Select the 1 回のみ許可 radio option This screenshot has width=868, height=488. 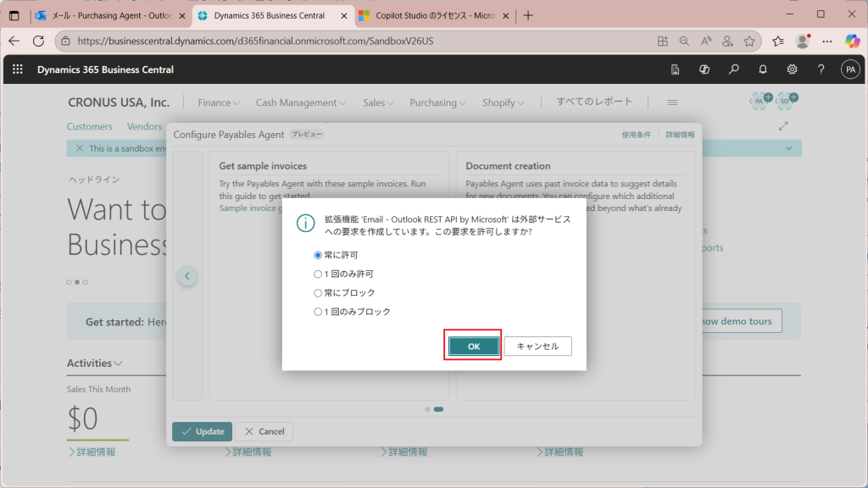(x=318, y=274)
